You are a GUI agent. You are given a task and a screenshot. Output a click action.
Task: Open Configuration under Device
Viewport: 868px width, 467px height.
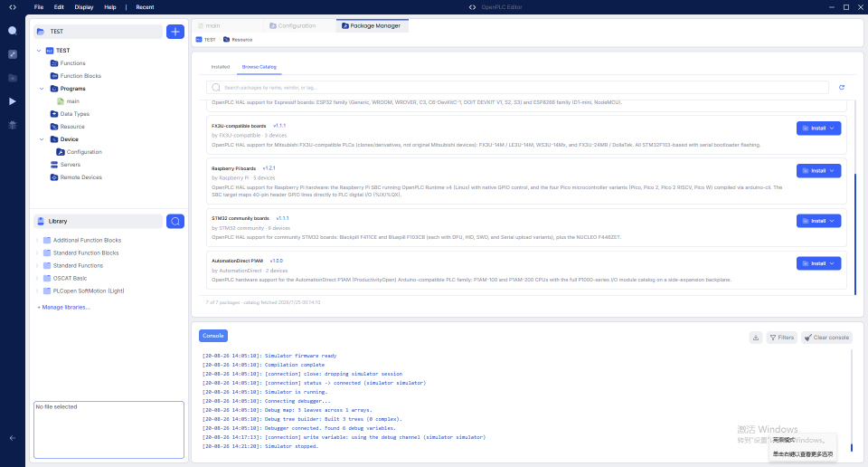83,152
